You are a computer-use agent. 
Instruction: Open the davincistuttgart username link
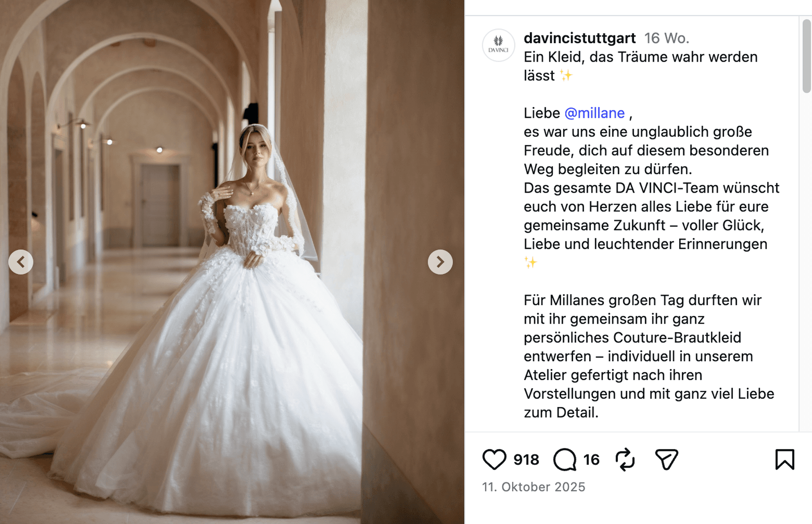(x=579, y=38)
